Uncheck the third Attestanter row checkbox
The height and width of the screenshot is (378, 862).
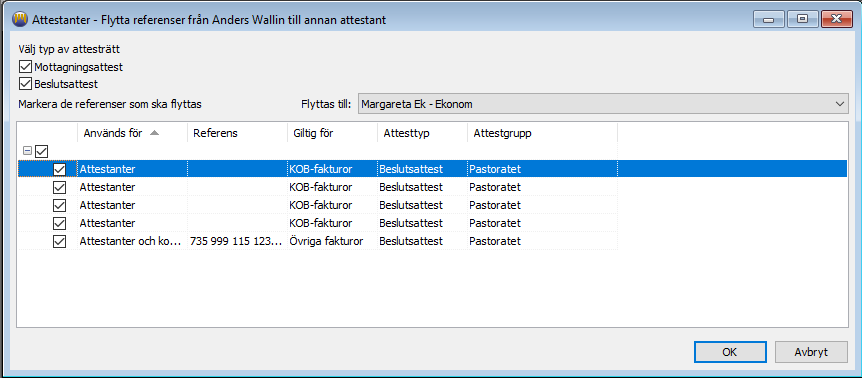click(x=59, y=205)
